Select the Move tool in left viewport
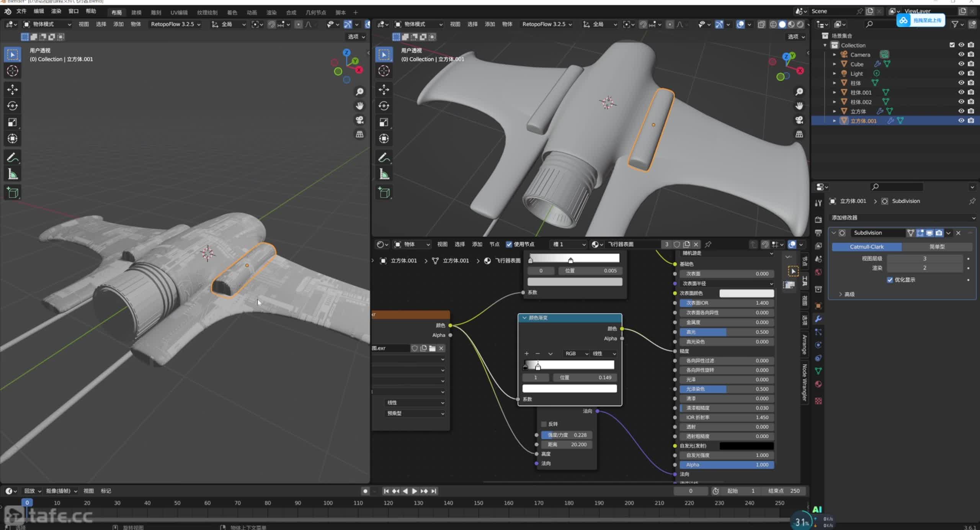 (12, 89)
